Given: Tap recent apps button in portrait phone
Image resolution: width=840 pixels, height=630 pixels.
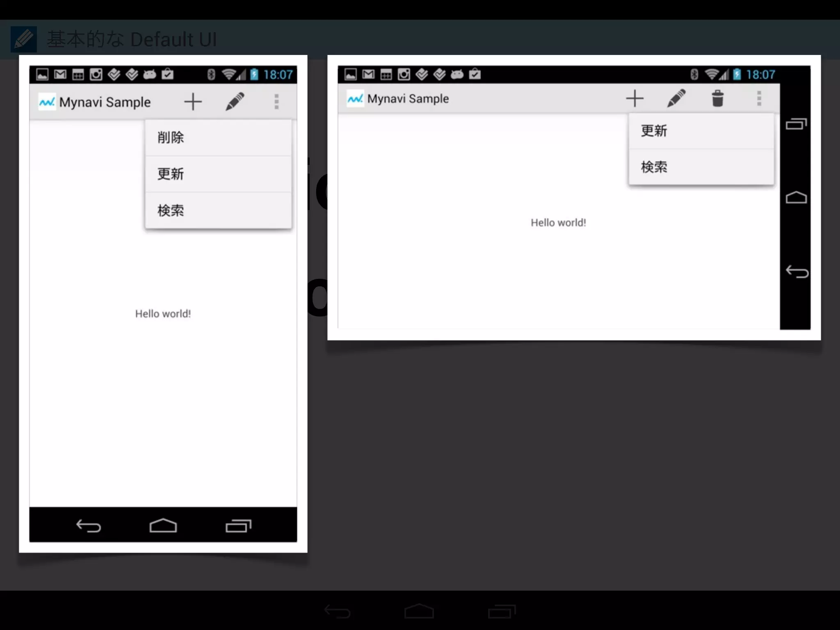Looking at the screenshot, I should click(238, 525).
